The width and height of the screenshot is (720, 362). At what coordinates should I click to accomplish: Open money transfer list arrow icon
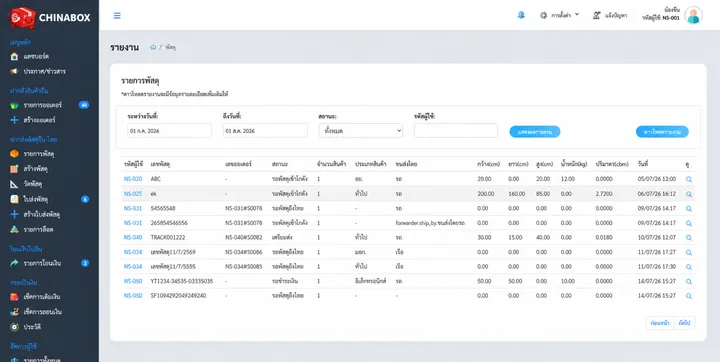pyautogui.click(x=14, y=263)
